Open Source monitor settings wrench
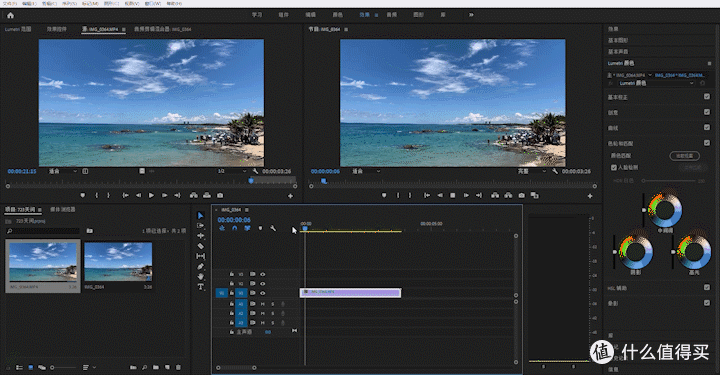Viewport: 720px width, 375px height. [x=255, y=171]
